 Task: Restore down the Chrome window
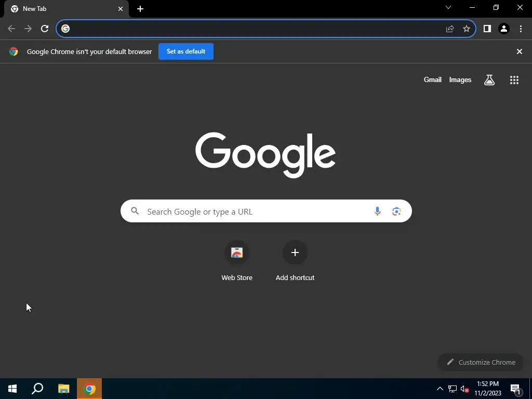click(496, 7)
